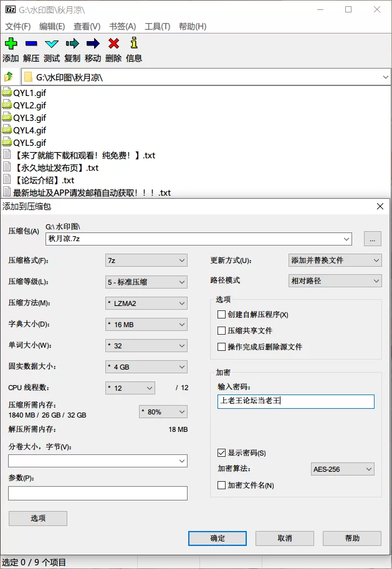Select QYL4.gif file icon
The height and width of the screenshot is (569, 392).
tap(6, 130)
